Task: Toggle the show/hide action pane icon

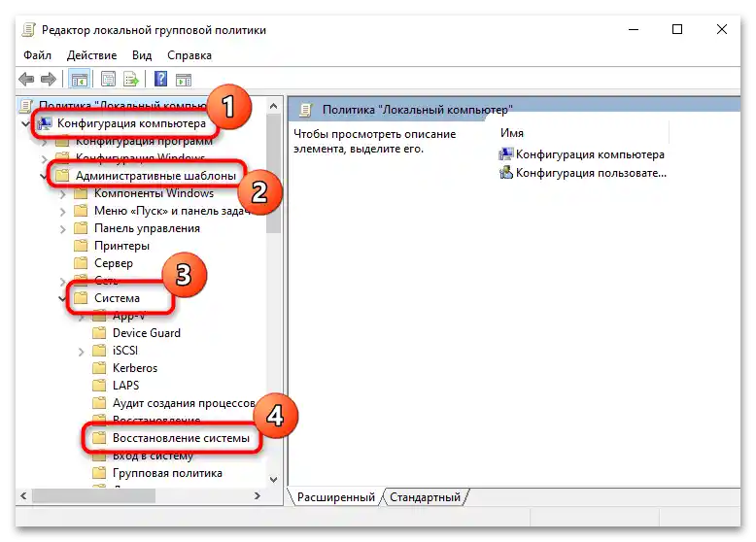Action: (184, 80)
